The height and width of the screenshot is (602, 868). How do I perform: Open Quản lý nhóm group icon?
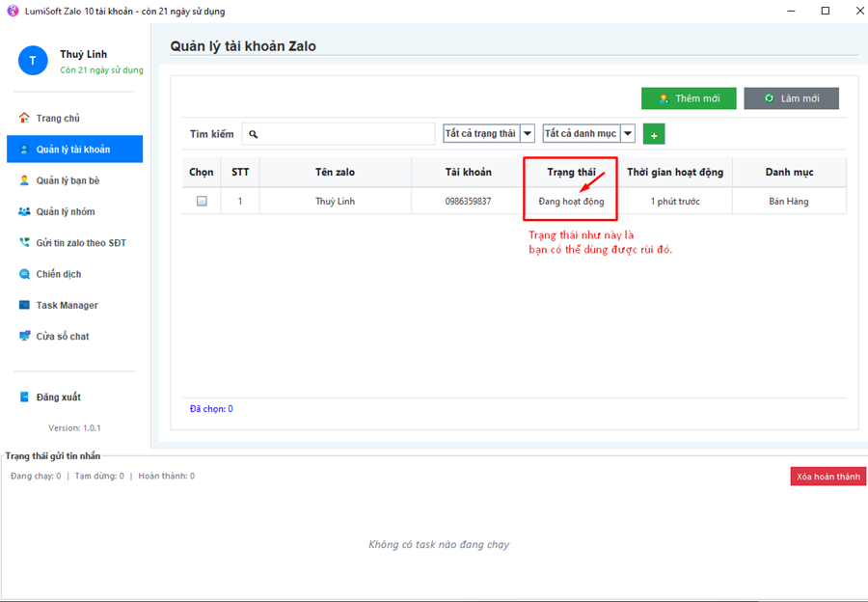coord(24,211)
